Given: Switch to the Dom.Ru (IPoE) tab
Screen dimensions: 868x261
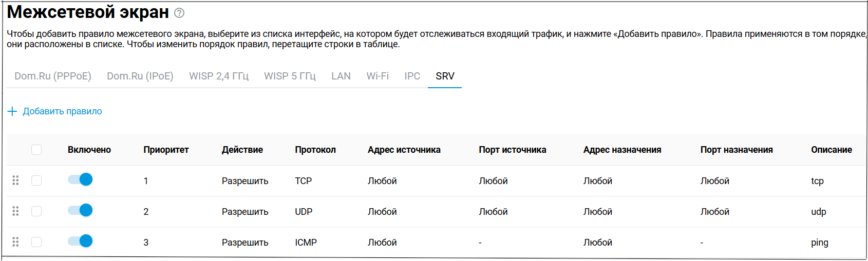Looking at the screenshot, I should [x=140, y=76].
